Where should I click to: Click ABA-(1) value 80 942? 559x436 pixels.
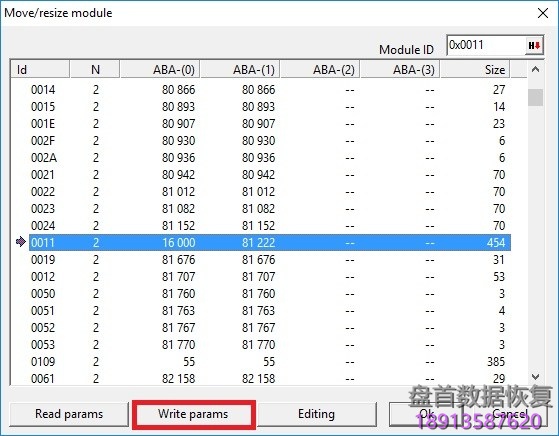click(x=258, y=175)
